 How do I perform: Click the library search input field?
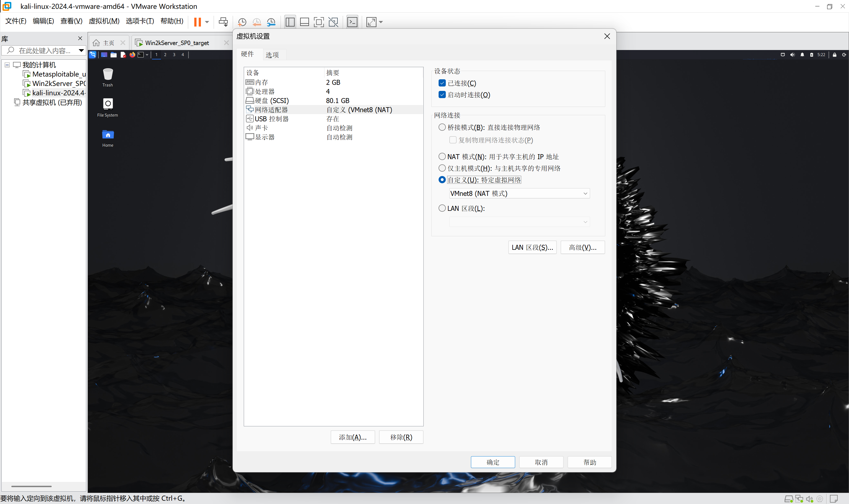coord(44,51)
